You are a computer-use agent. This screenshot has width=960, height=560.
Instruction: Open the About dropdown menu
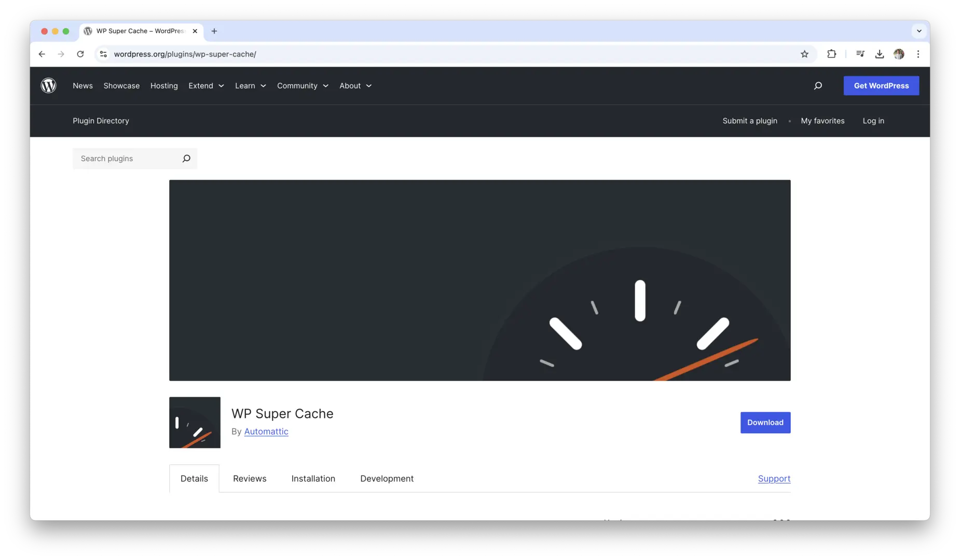click(355, 86)
